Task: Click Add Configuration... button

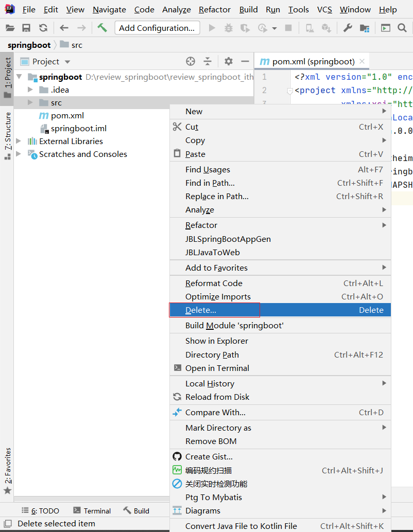Action: (157, 28)
